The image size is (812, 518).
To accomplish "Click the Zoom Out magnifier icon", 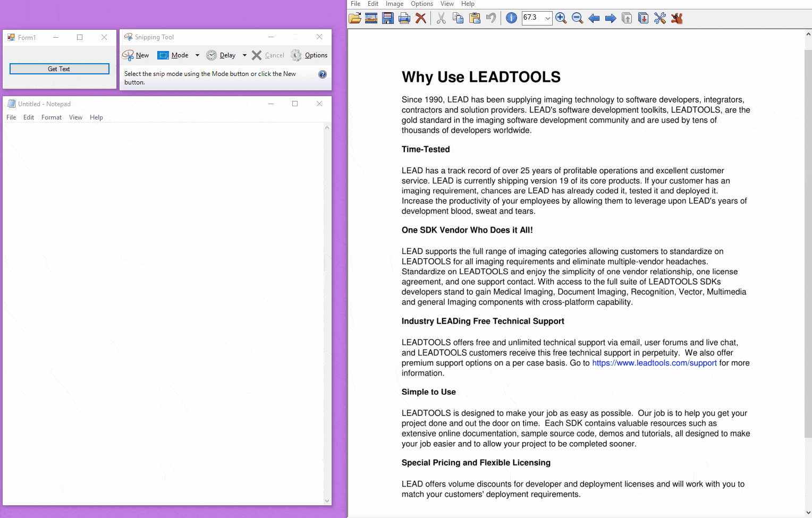I will [577, 18].
